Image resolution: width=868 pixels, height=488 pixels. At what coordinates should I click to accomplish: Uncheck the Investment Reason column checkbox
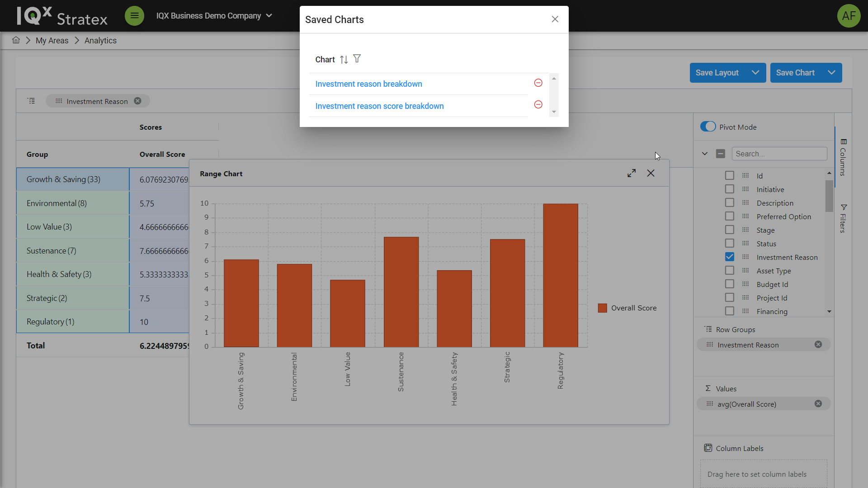[729, 257]
